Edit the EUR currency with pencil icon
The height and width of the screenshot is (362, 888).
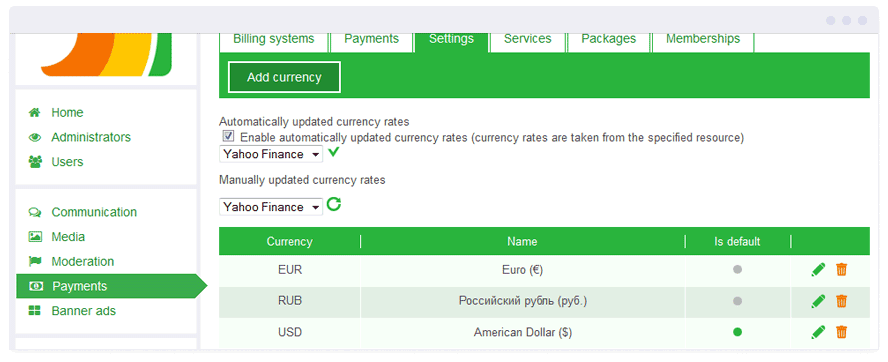click(818, 270)
